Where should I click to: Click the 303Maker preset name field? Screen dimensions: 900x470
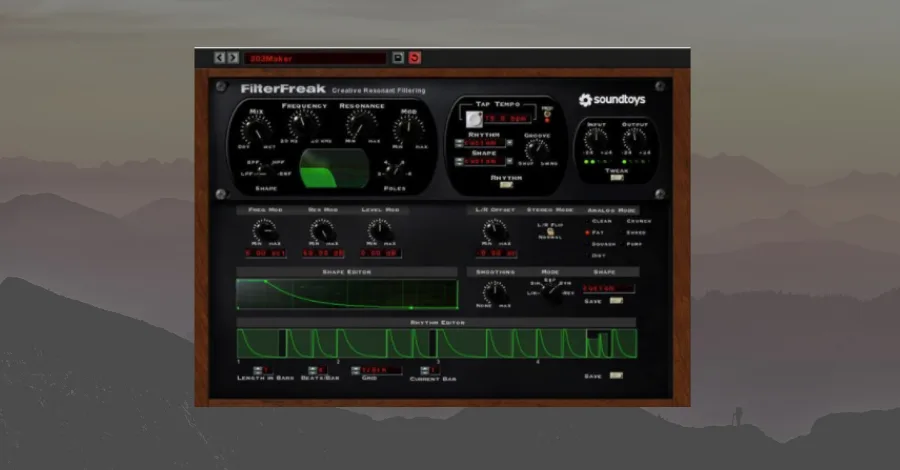[315, 58]
